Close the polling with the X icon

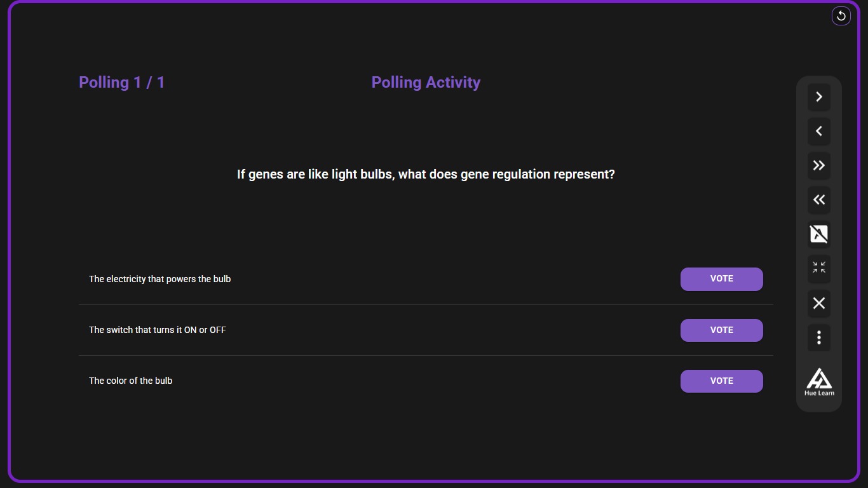(818, 303)
